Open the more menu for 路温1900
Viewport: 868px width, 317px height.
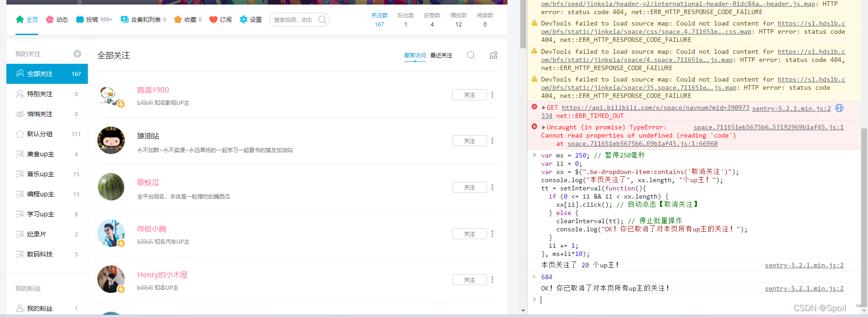(x=492, y=95)
